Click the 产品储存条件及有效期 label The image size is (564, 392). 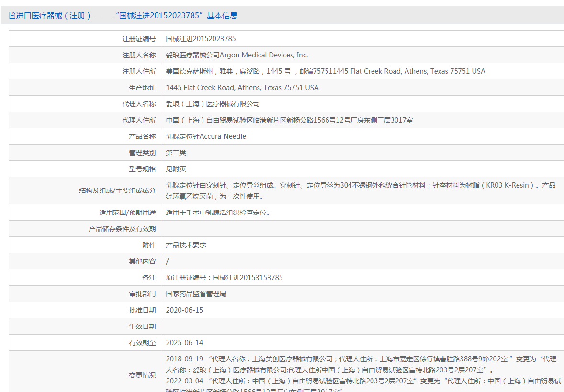[122, 229]
